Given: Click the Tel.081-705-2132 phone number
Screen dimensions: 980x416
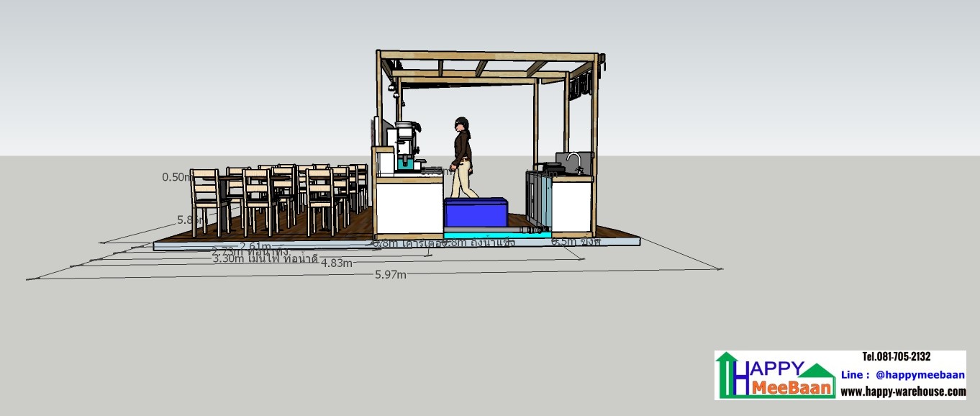Looking at the screenshot, I should point(896,357).
